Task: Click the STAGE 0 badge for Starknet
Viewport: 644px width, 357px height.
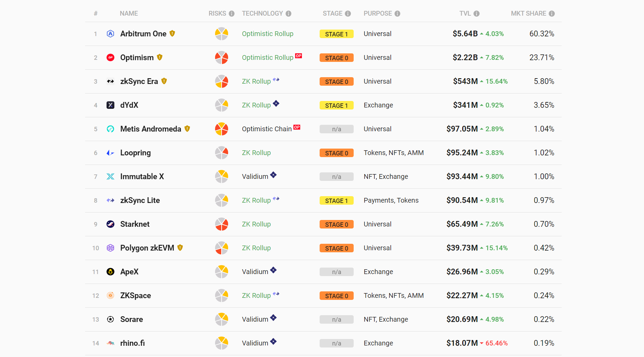Action: pos(337,224)
